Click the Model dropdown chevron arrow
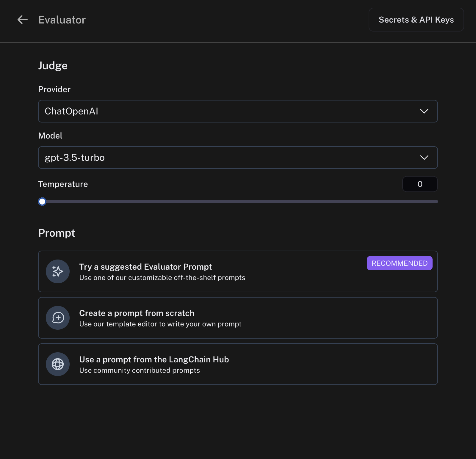 coord(424,158)
